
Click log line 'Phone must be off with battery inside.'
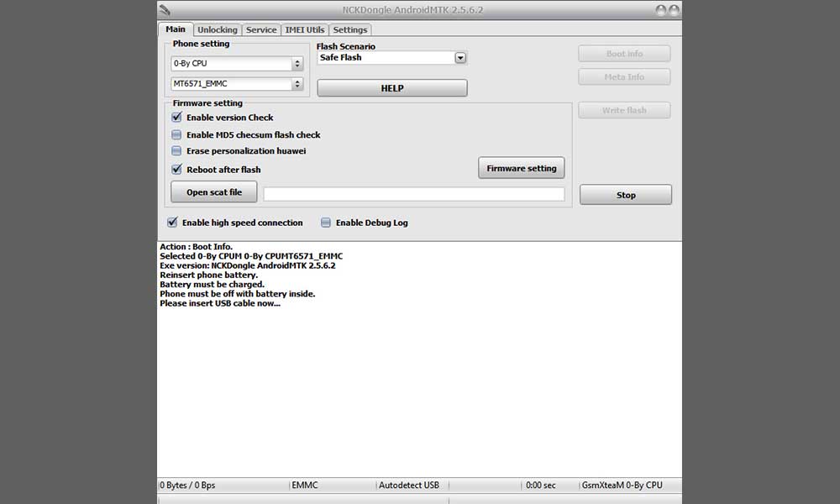click(x=238, y=293)
